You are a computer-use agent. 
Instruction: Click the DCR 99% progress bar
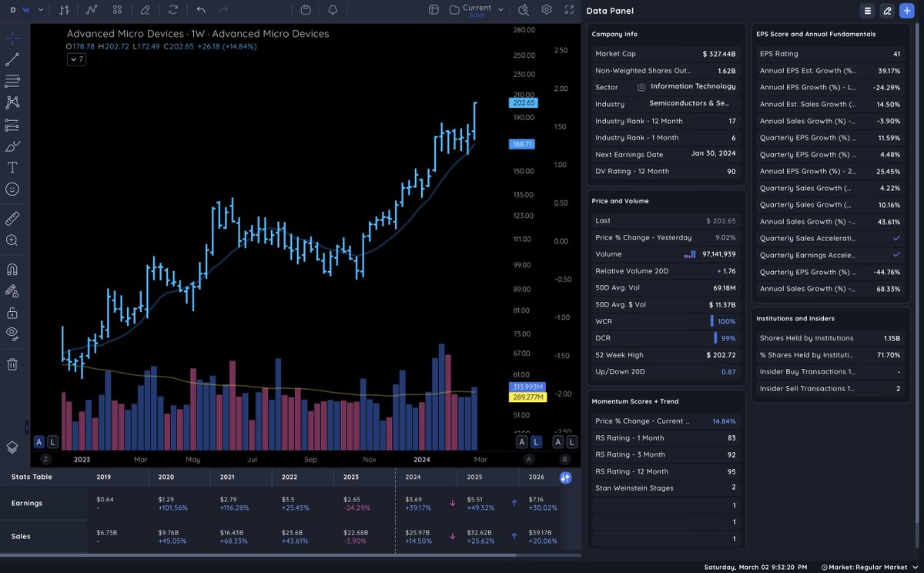[715, 338]
